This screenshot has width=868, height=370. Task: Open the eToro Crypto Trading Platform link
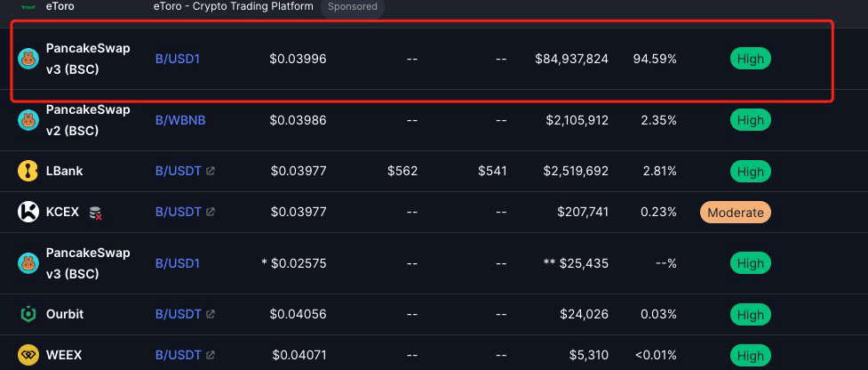[233, 6]
